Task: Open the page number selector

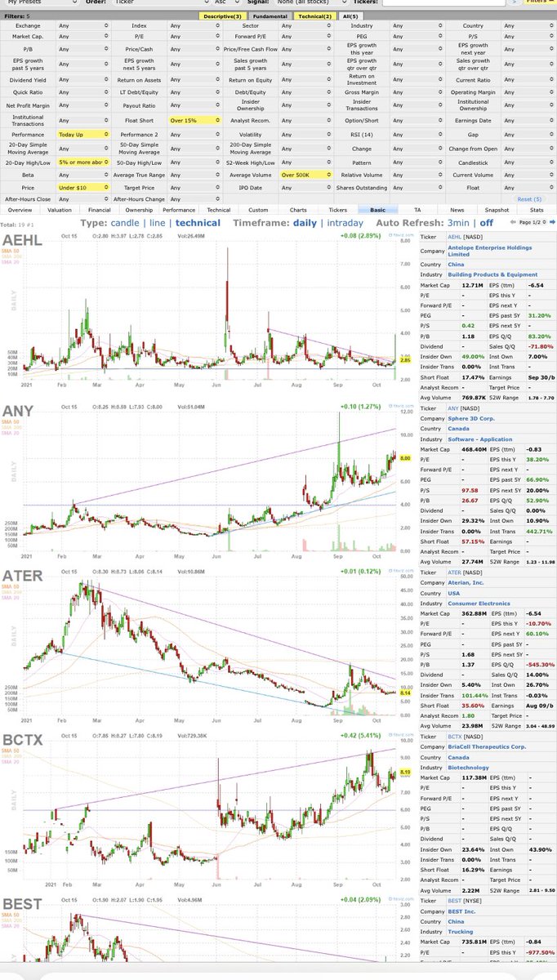Action: [532, 223]
